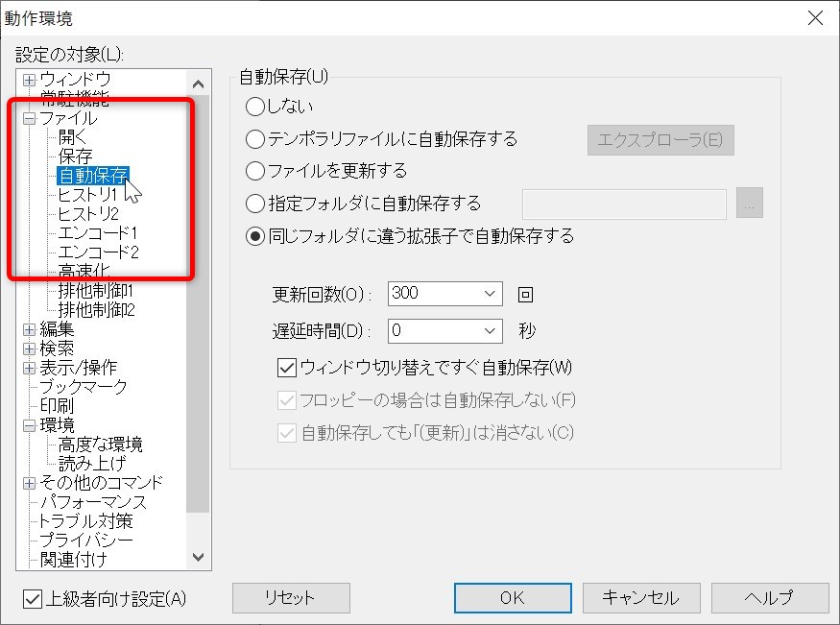Click the tree vertical scrollbar thumb
The image size is (840, 625).
tap(198, 304)
